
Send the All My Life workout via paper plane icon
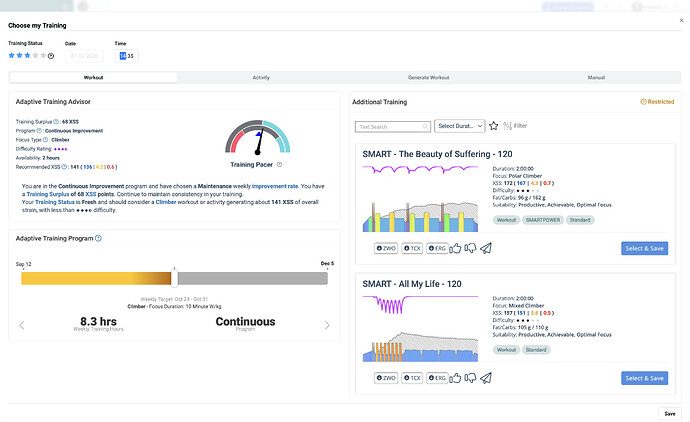(486, 378)
